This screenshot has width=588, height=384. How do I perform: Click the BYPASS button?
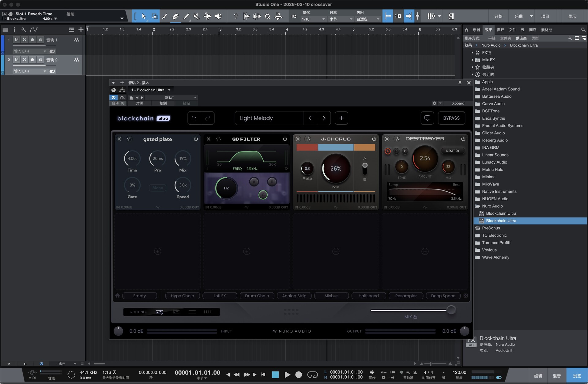[451, 118]
